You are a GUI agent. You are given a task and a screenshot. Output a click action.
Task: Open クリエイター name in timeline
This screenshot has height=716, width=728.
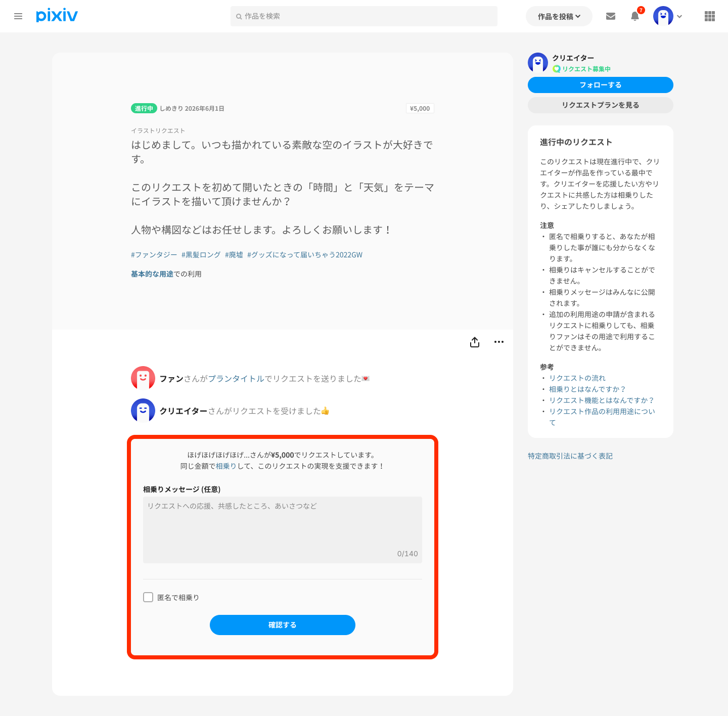(x=184, y=411)
